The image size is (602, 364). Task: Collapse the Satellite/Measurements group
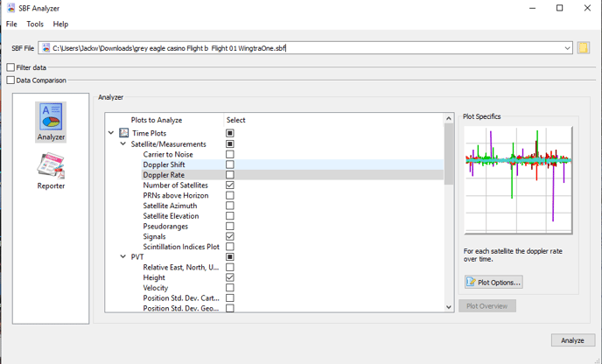tap(123, 144)
